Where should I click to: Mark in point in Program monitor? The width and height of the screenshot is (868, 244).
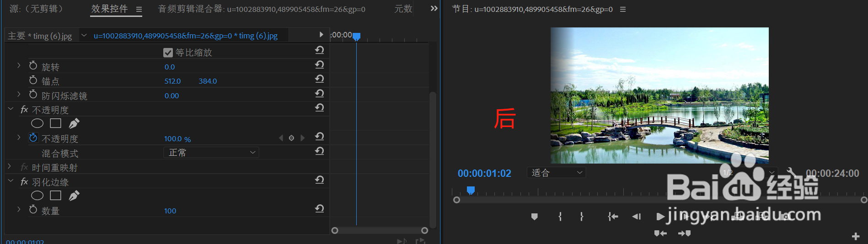click(560, 217)
